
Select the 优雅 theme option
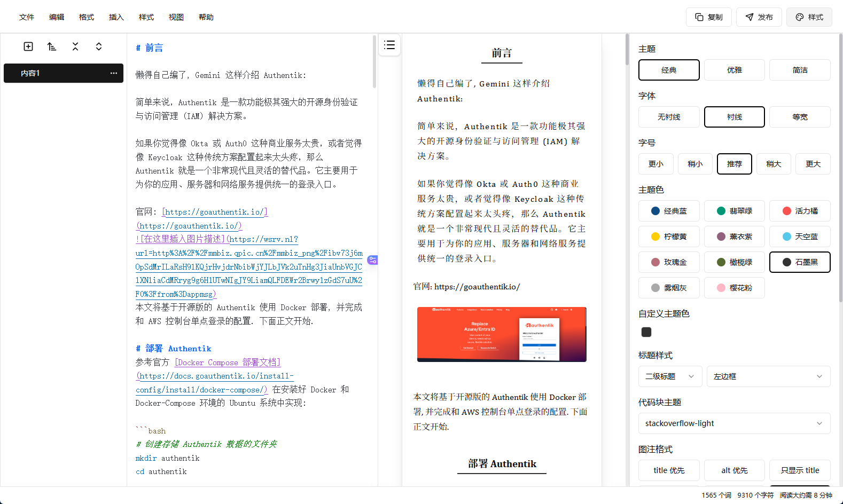click(x=735, y=70)
